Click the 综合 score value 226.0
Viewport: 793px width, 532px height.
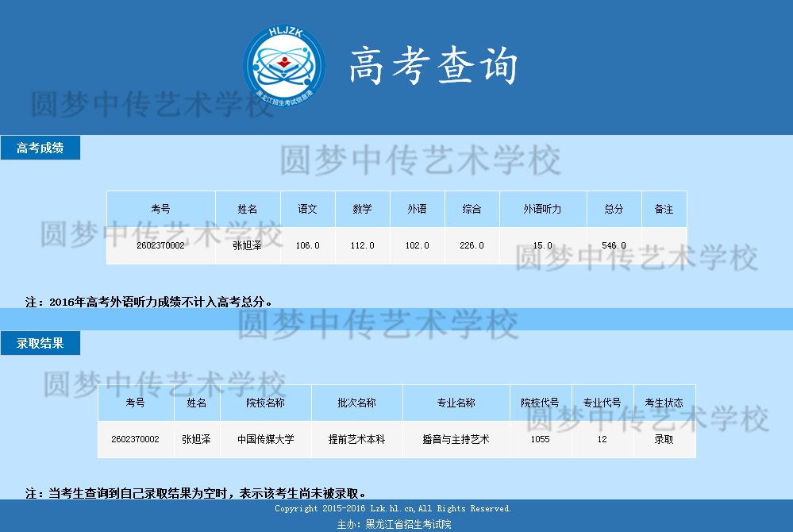coord(472,245)
